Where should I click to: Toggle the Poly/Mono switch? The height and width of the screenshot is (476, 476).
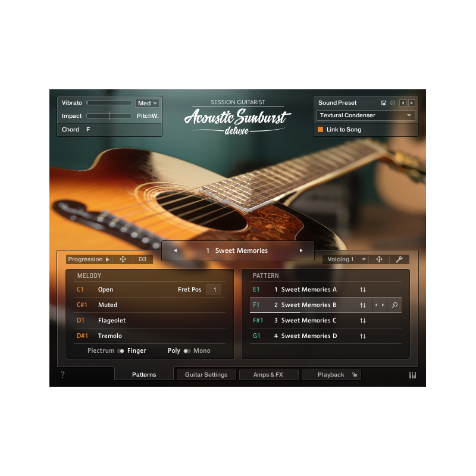pos(187,351)
